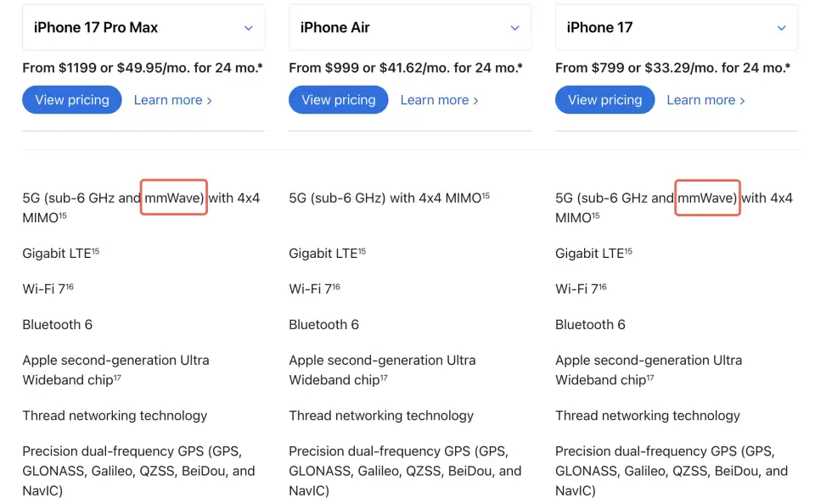Open footnote 15 beside Pro Max Gigabit LTE
Screen dimensions: 815x504
(x=96, y=250)
